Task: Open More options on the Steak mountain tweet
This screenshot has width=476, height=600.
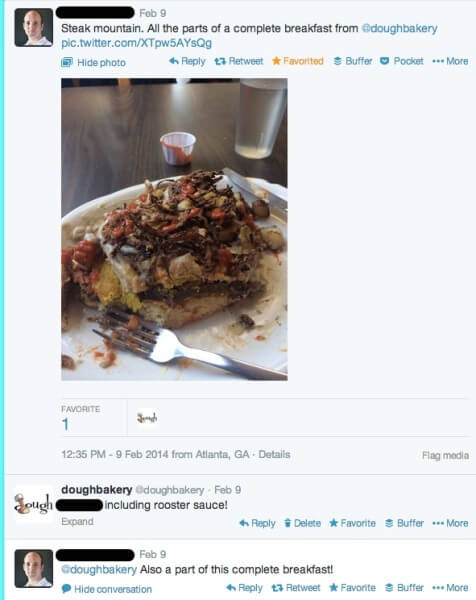Action: [x=450, y=61]
